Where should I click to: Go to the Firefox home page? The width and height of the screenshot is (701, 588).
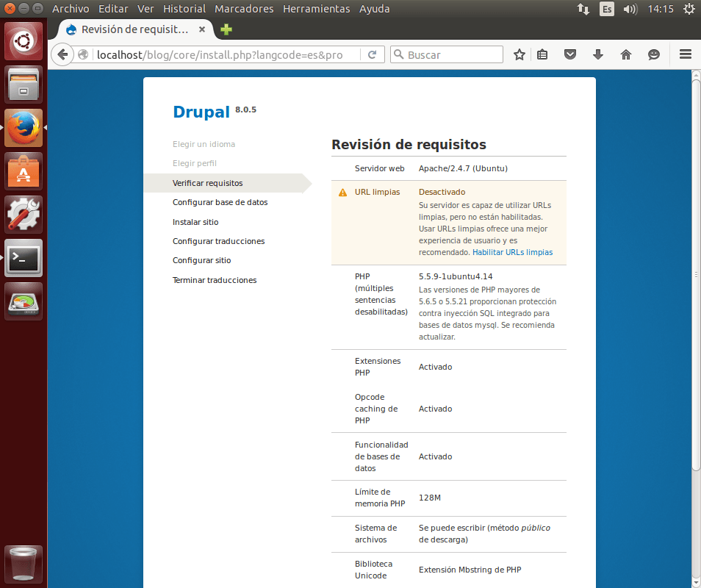(626, 54)
